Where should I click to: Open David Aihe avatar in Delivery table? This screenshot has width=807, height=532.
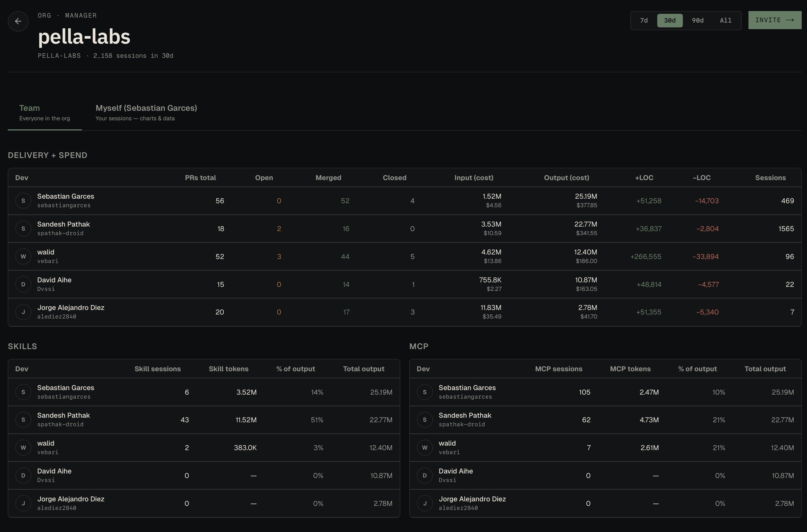23,284
